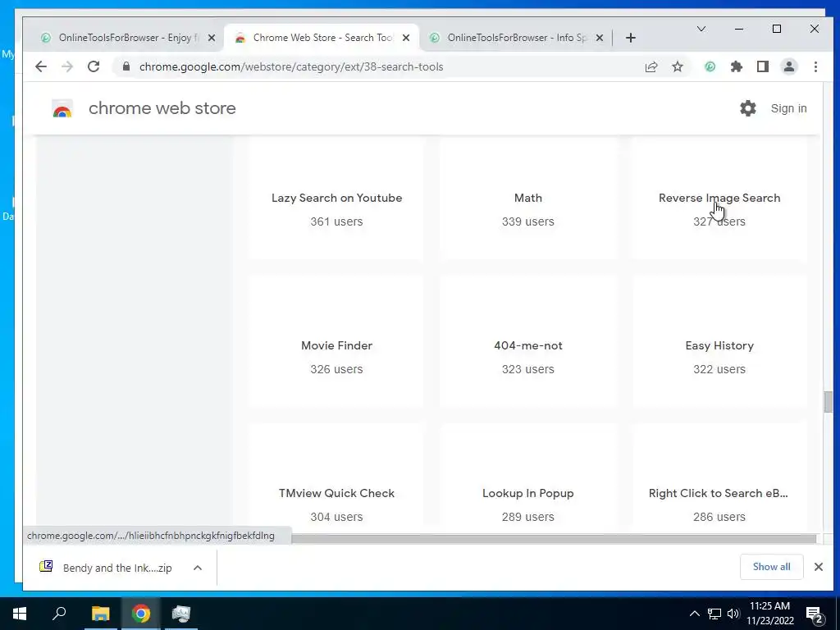Close the downloads bar
Image resolution: width=840 pixels, height=630 pixels.
(x=819, y=567)
